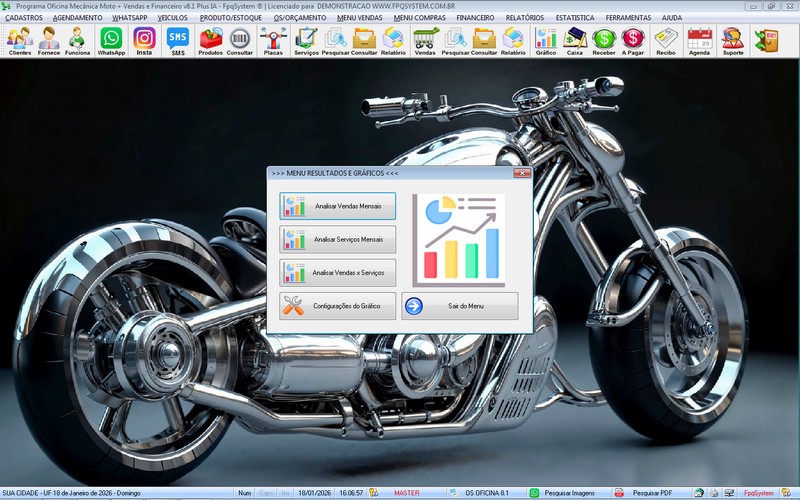Viewport: 800px width, 500px height.
Task: Click Analisar Serviços Mensais button
Action: point(338,239)
